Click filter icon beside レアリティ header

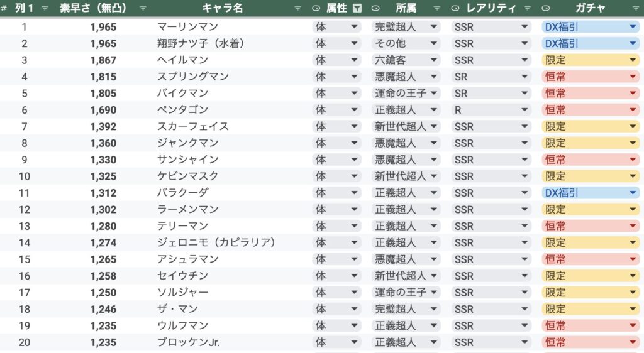click(x=528, y=8)
